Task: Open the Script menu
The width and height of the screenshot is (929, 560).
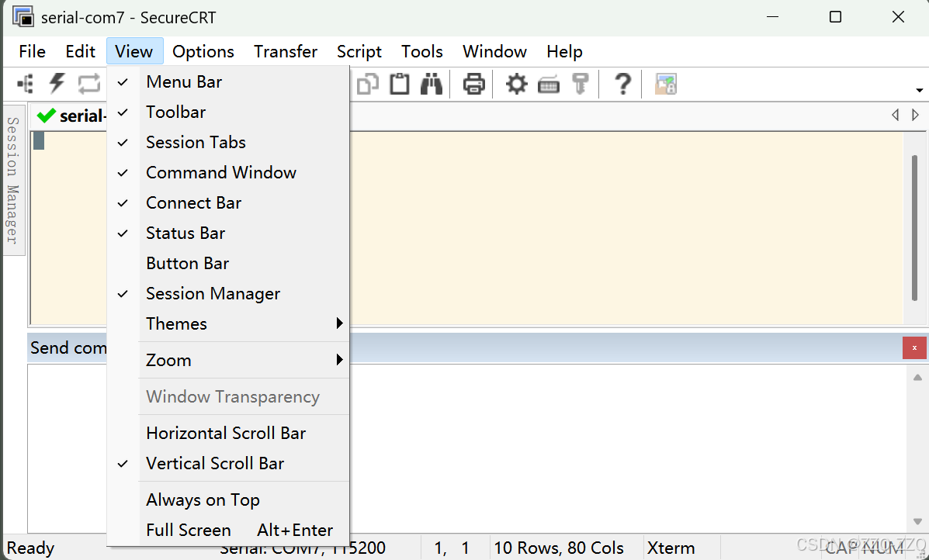Action: point(359,51)
